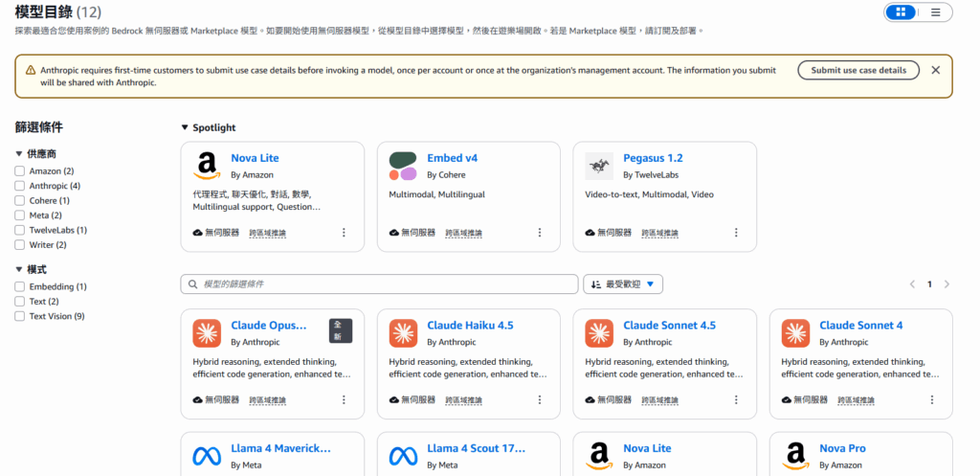
Task: Open more options on Claude Sonnet 4 card
Action: tap(932, 399)
